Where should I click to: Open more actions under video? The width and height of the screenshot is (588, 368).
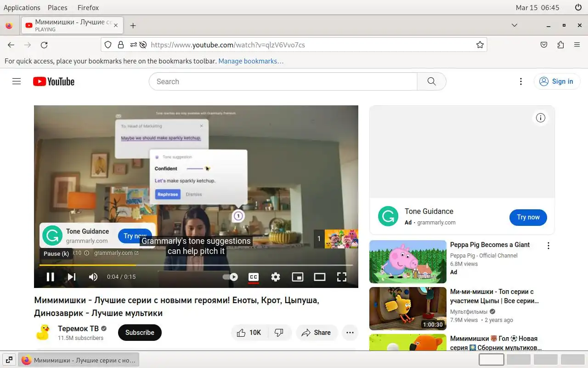coord(350,333)
